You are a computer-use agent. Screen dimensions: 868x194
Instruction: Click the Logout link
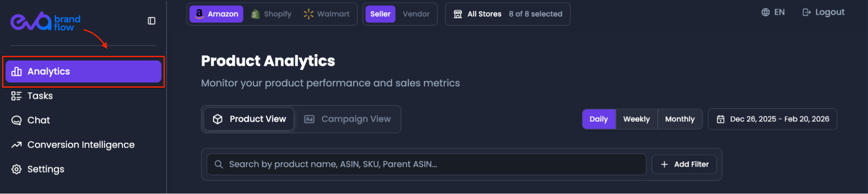[823, 12]
